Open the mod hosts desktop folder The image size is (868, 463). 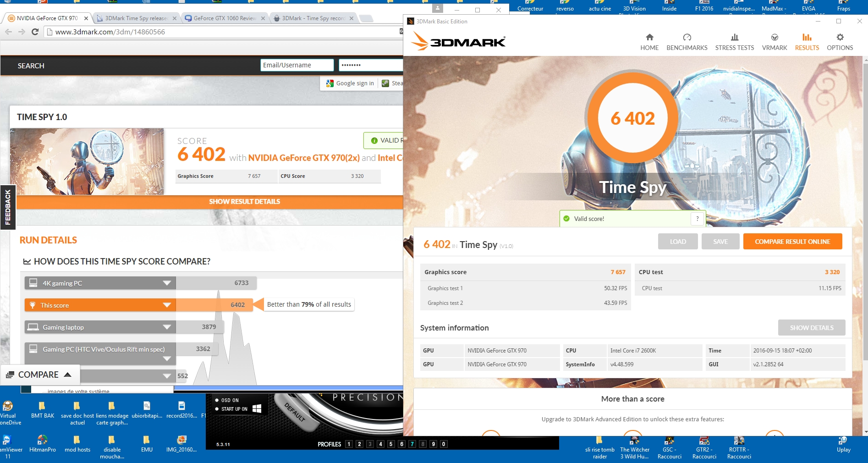coord(77,444)
